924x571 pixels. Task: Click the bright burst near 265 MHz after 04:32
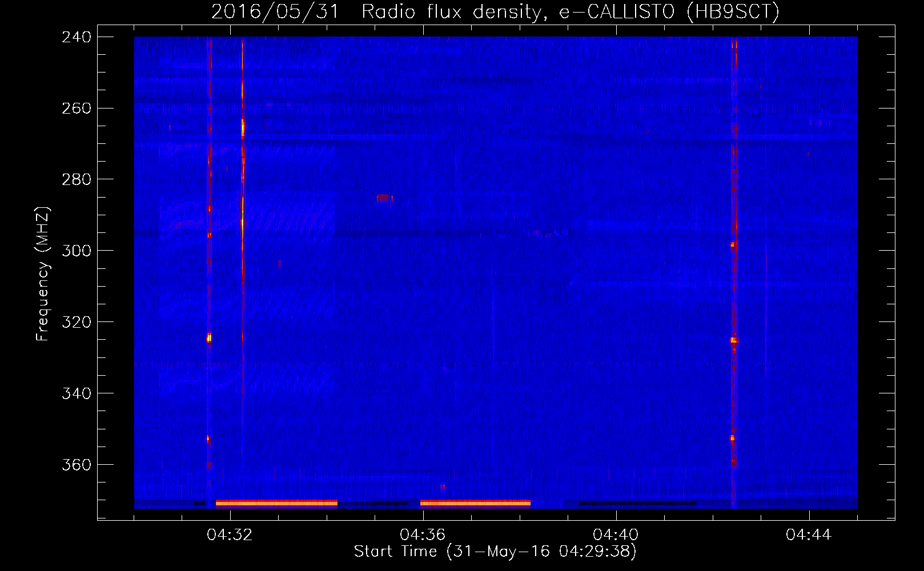click(243, 128)
